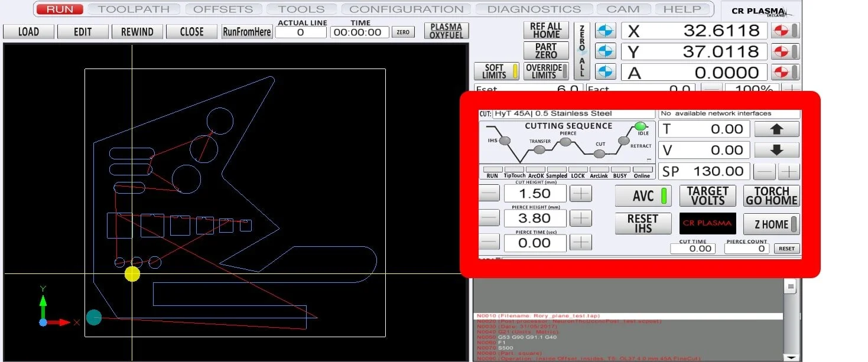The height and width of the screenshot is (362, 868).
Task: Zero the elapsed time with ZERO button
Action: 403,32
